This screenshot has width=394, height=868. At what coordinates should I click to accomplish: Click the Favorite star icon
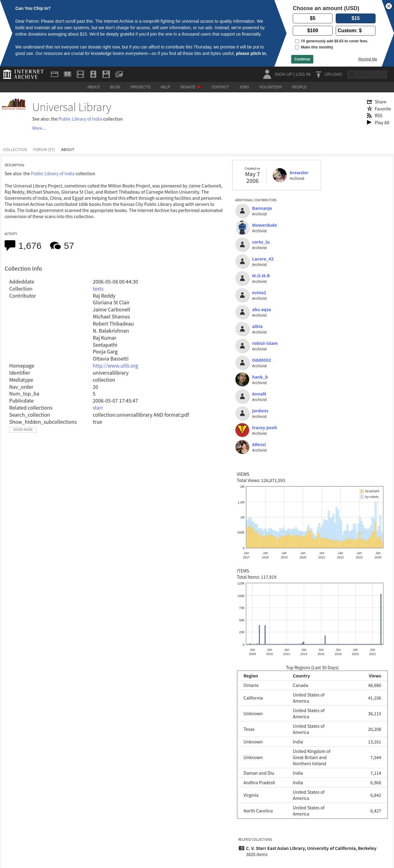[369, 109]
